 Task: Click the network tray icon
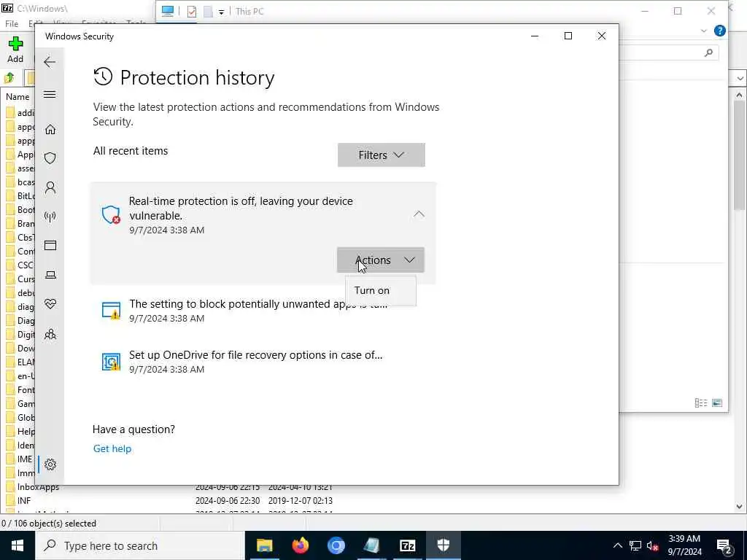click(635, 545)
